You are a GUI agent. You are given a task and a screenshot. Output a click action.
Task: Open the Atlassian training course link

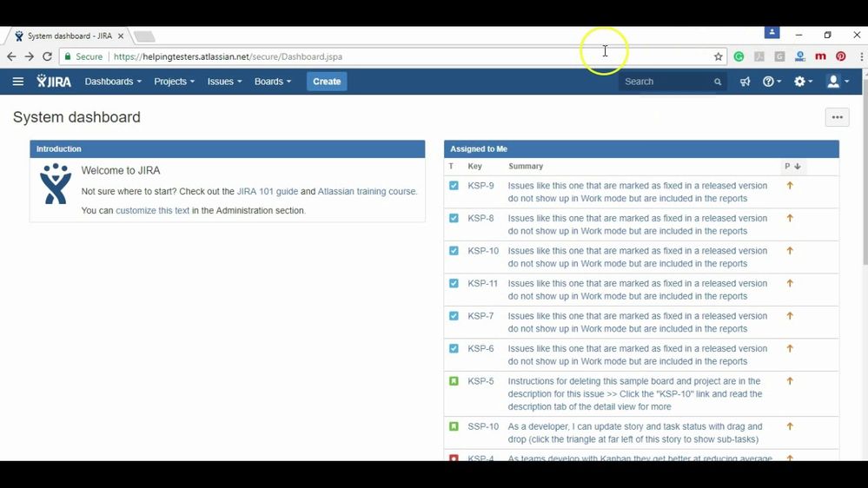pyautogui.click(x=367, y=191)
